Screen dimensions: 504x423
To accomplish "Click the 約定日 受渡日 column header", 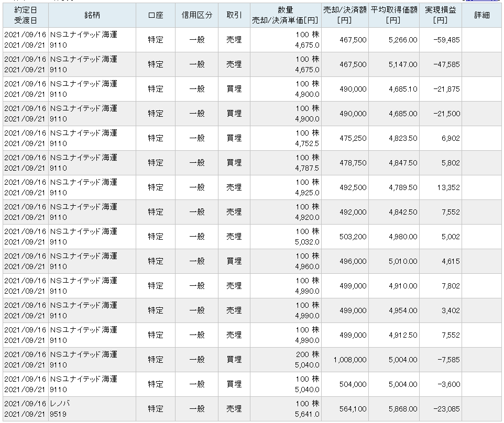I will (x=26, y=15).
